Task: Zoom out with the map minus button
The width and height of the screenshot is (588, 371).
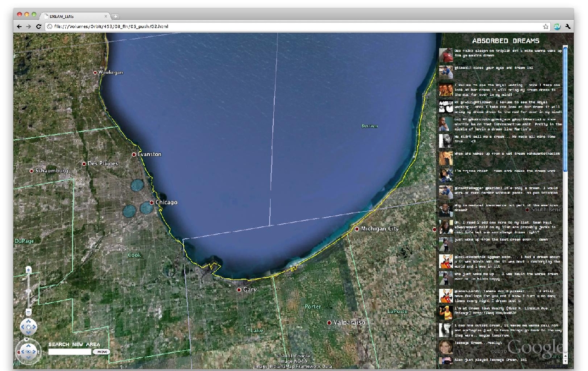Action: [x=28, y=312]
